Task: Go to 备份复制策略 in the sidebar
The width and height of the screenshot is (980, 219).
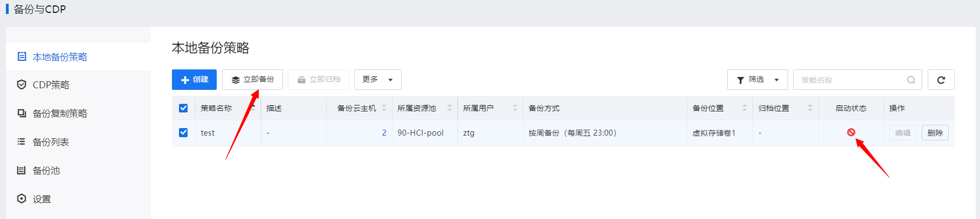Action: coord(59,114)
